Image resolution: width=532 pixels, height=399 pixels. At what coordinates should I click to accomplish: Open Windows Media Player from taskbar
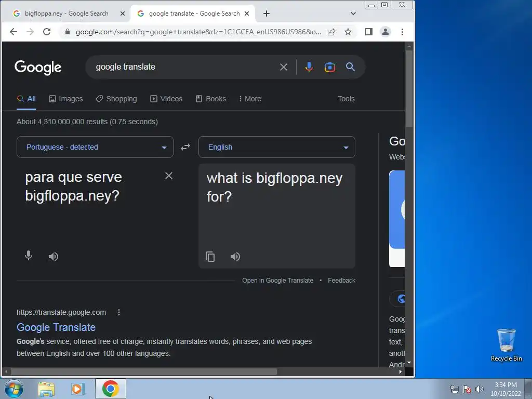point(77,389)
